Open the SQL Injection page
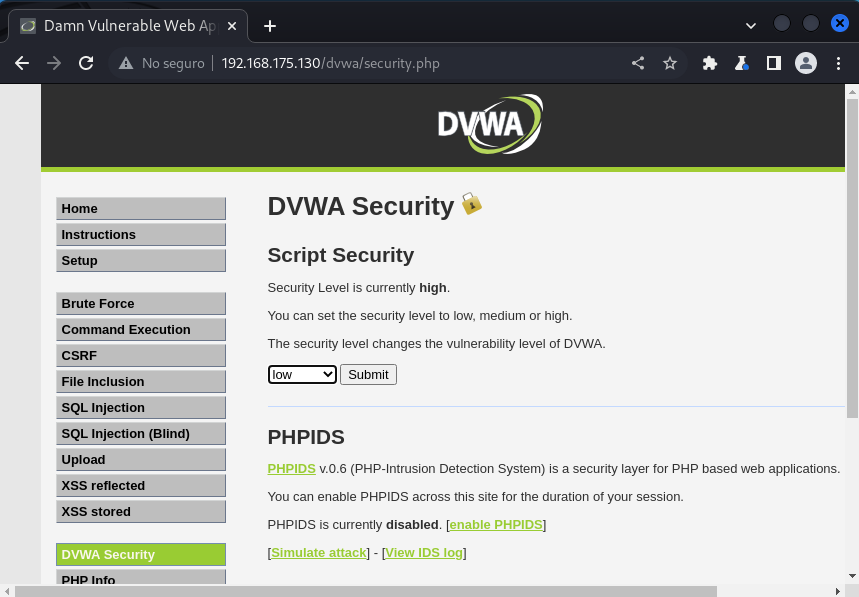859x597 pixels. pyautogui.click(x=141, y=407)
